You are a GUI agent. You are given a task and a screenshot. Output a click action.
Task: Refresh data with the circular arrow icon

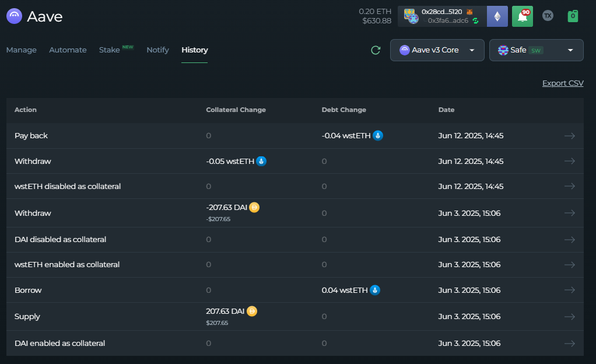click(376, 50)
